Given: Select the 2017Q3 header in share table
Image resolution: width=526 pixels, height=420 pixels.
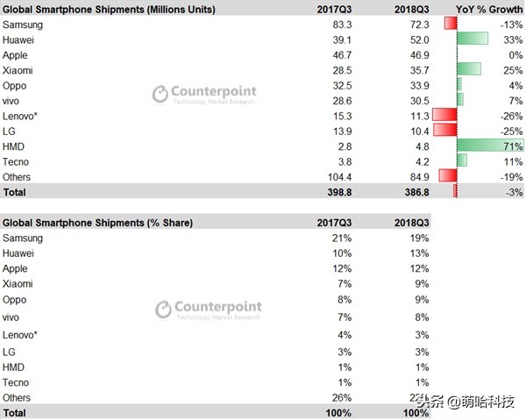Looking at the screenshot, I should (334, 223).
